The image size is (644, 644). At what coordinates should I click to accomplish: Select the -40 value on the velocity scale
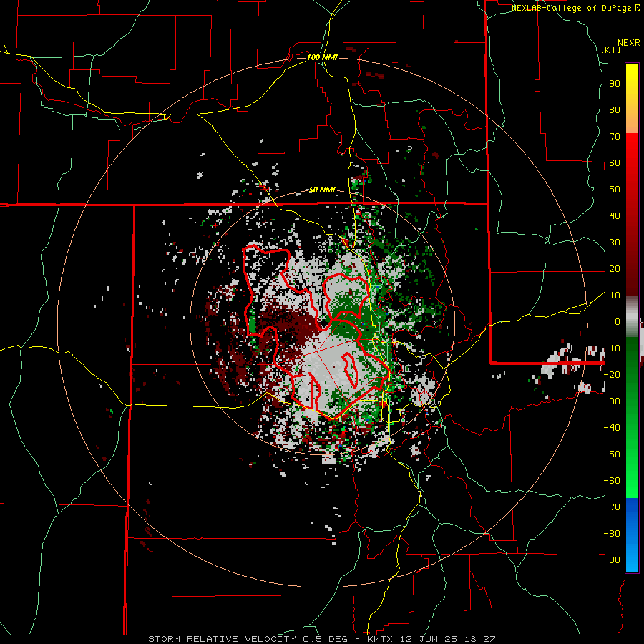pyautogui.click(x=612, y=428)
